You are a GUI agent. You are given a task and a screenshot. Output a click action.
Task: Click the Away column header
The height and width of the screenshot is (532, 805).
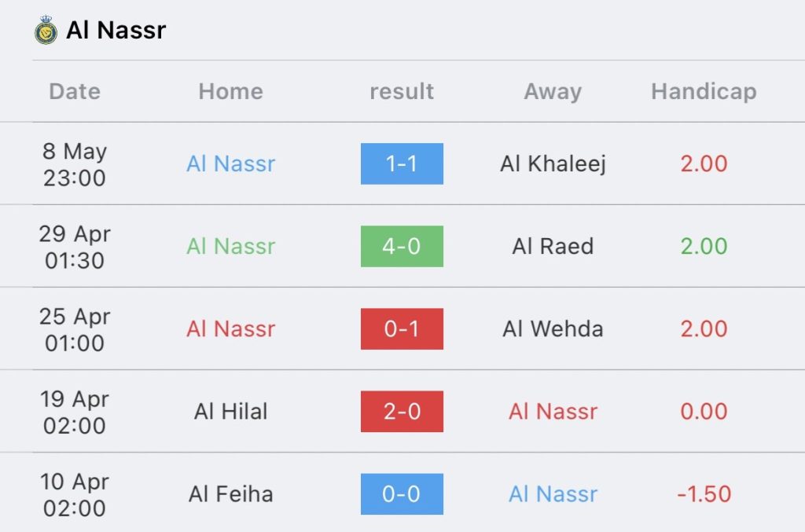coord(553,91)
